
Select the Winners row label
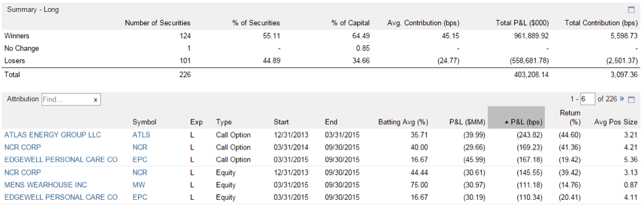click(x=16, y=35)
